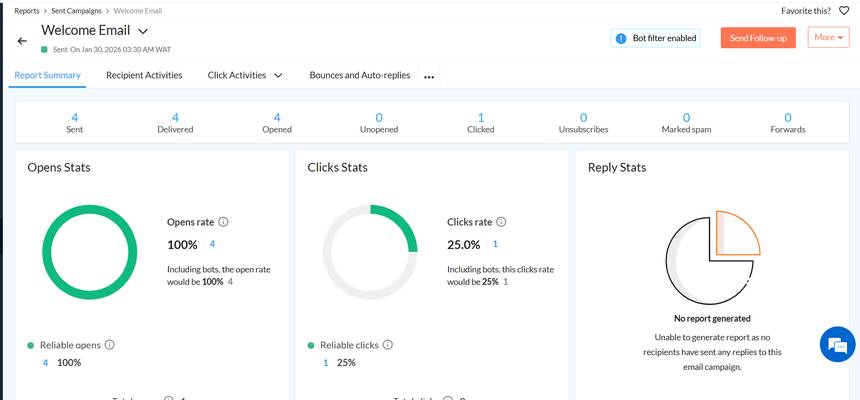Screen dimensions: 860x400
Task: Open the Bounces and Auto-replies tab
Action: click(x=359, y=75)
